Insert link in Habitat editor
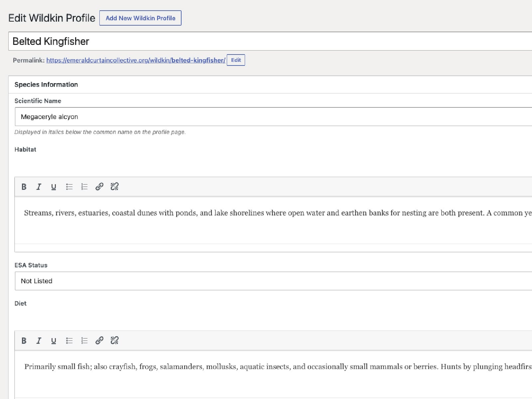532x399 pixels. pos(99,187)
